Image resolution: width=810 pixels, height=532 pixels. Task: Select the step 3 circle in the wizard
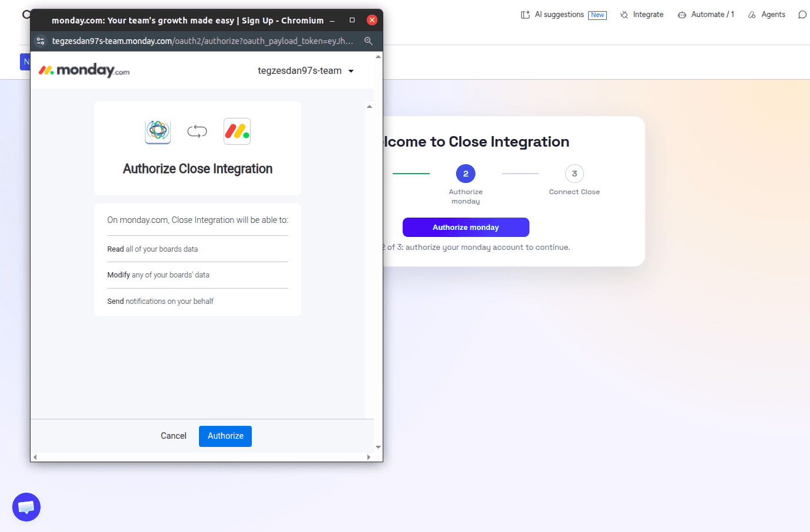575,174
